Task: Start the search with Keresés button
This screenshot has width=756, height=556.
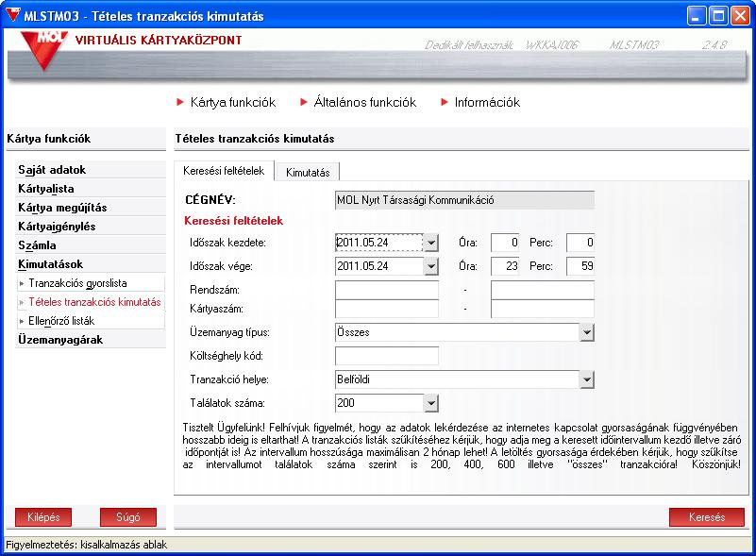Action: 707,517
